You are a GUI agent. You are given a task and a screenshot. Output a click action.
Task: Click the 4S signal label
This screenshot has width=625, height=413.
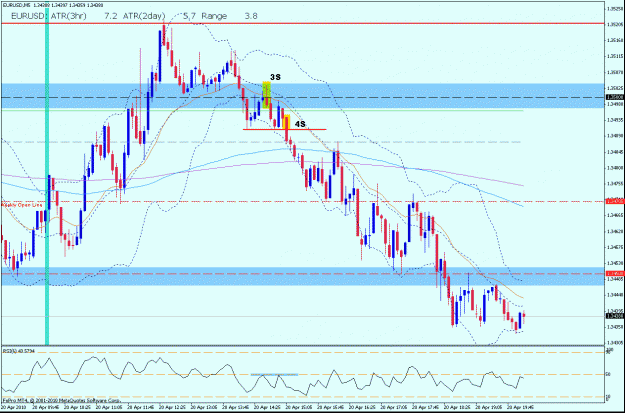click(x=300, y=124)
